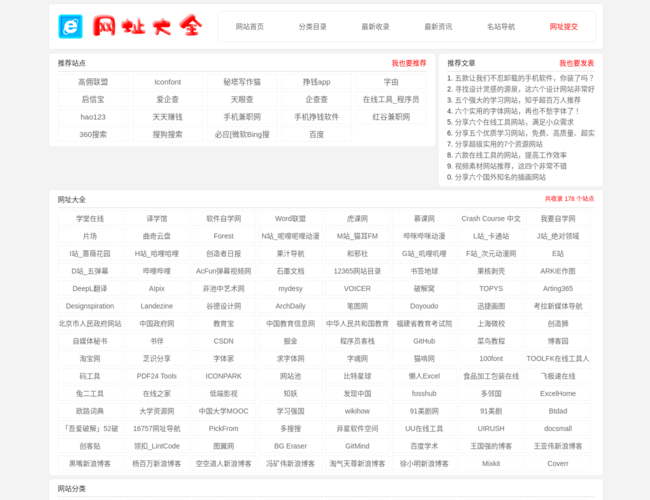Open hao123 in recommended sites
Viewport: 650px width, 500px height.
[93, 117]
